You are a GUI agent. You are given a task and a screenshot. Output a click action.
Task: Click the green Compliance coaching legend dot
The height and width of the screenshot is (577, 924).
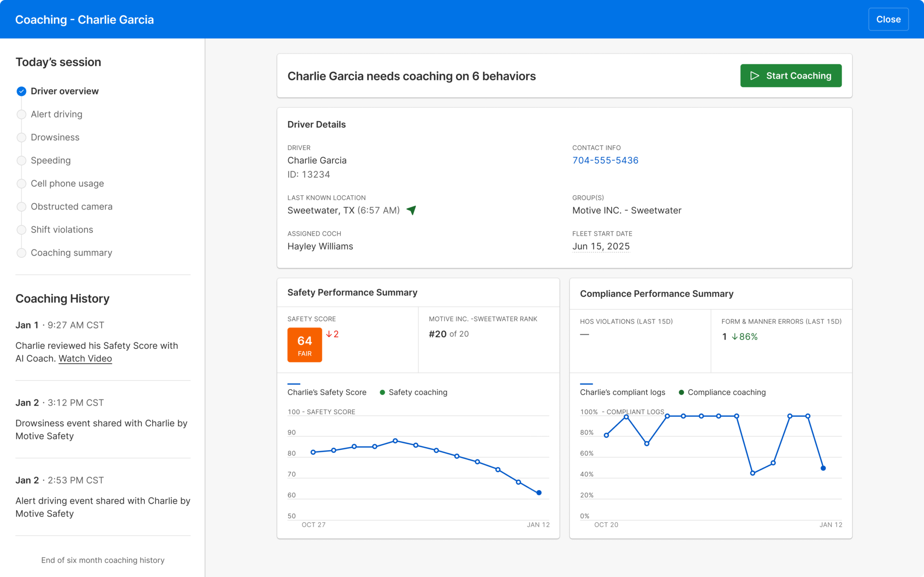coord(681,392)
